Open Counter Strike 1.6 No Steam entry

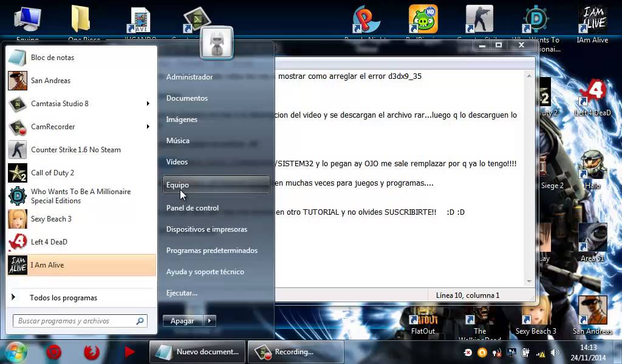tap(81, 150)
